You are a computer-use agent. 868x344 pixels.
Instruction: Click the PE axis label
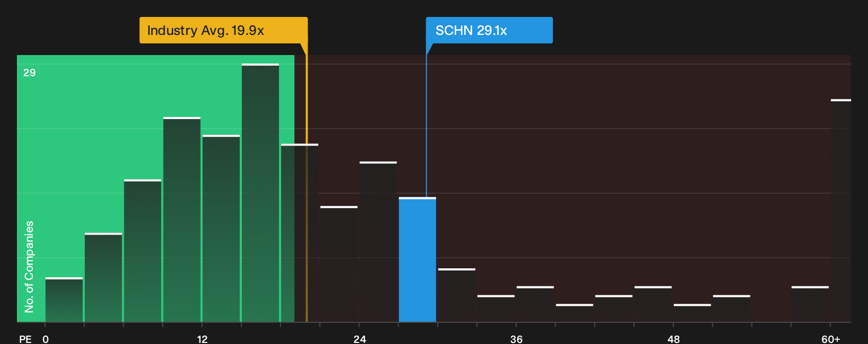pos(25,339)
